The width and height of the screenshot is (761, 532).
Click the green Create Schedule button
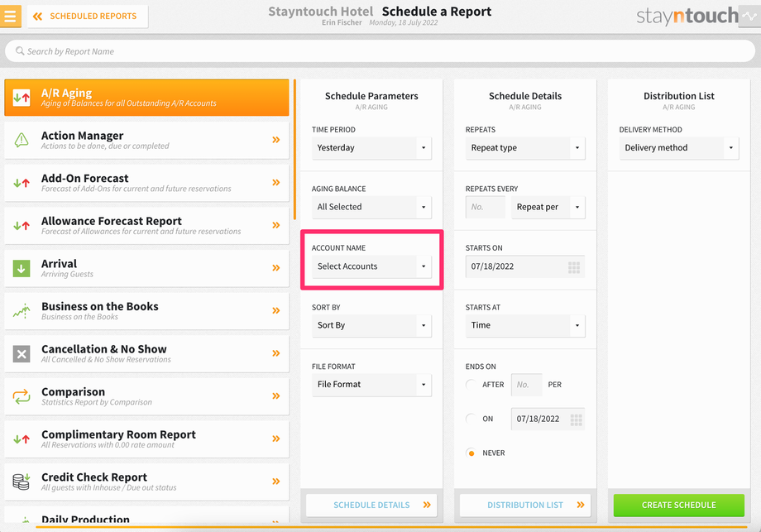pos(678,506)
